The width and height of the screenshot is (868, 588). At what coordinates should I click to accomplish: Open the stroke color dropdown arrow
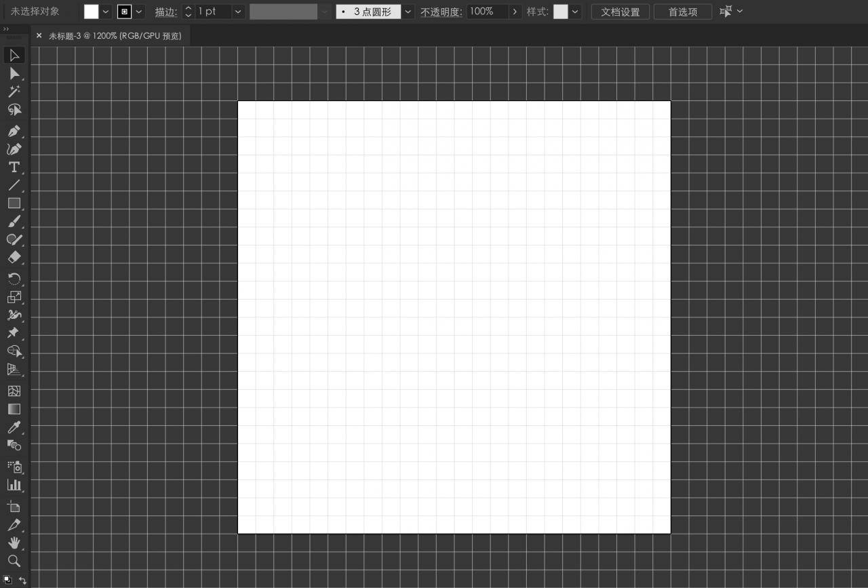[x=140, y=12]
